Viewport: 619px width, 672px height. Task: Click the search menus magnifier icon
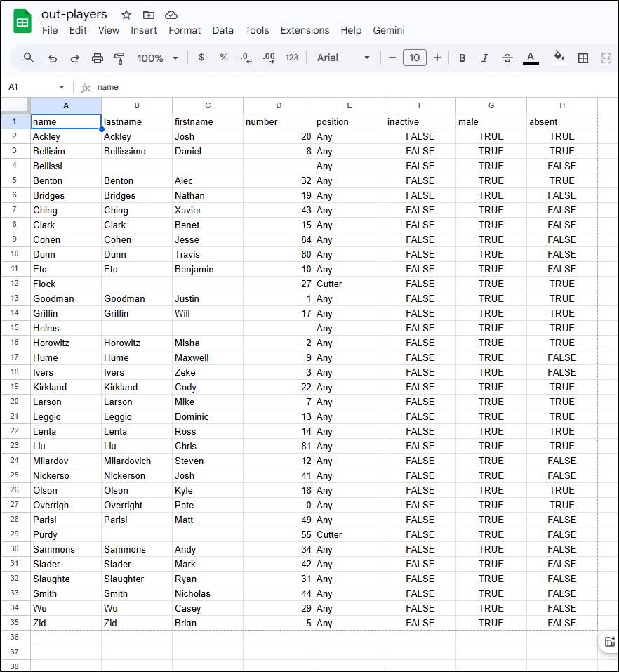tap(29, 58)
